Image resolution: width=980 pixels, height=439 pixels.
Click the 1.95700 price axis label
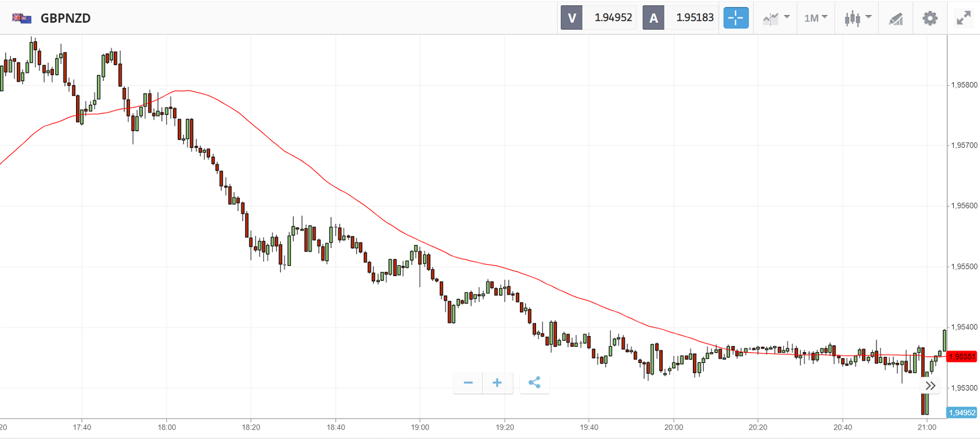(x=964, y=146)
